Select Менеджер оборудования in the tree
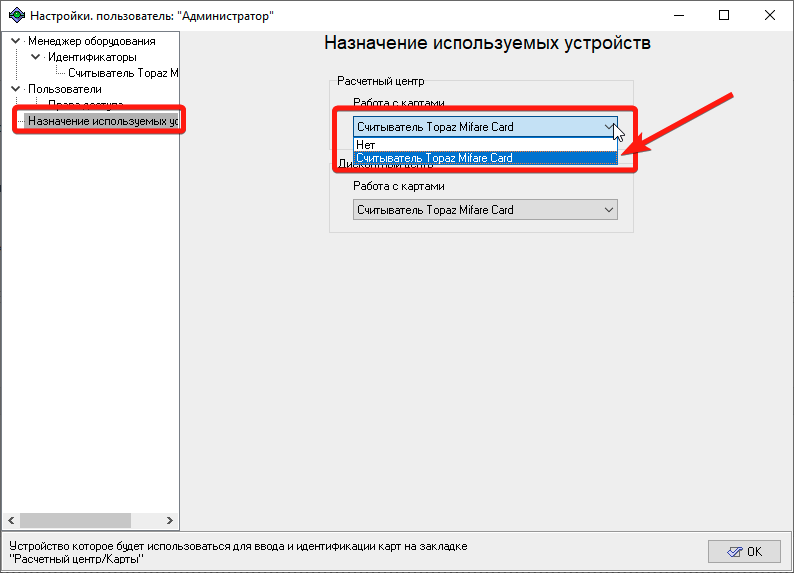The width and height of the screenshot is (794, 573). (92, 41)
